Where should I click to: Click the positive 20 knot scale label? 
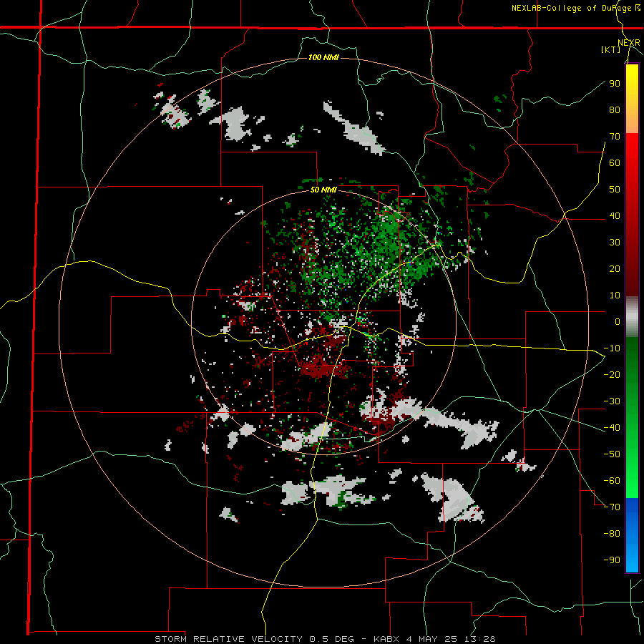coord(615,268)
